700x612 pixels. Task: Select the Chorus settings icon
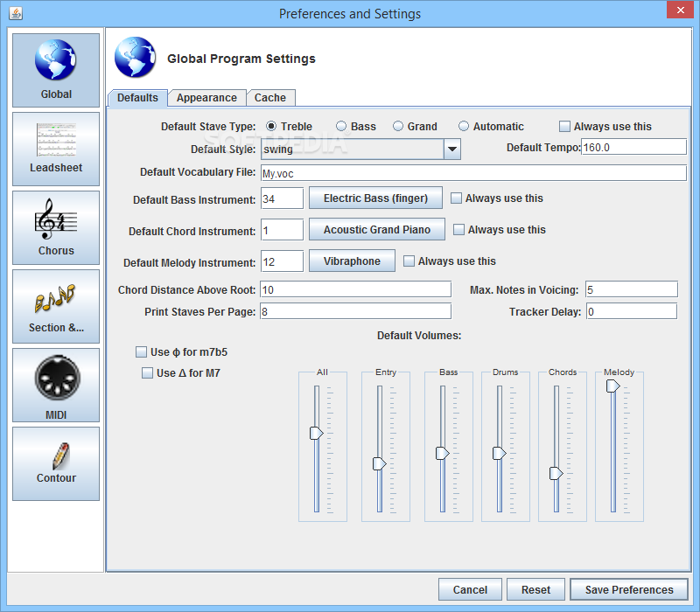pos(56,227)
